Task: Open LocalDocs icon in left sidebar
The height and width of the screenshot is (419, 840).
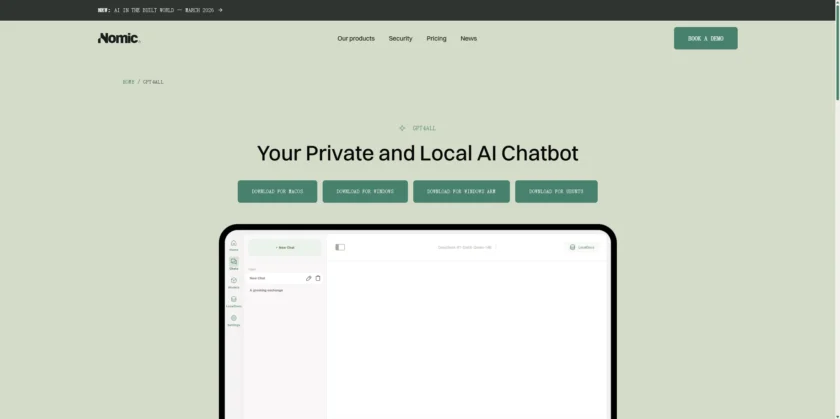Action: [233, 301]
